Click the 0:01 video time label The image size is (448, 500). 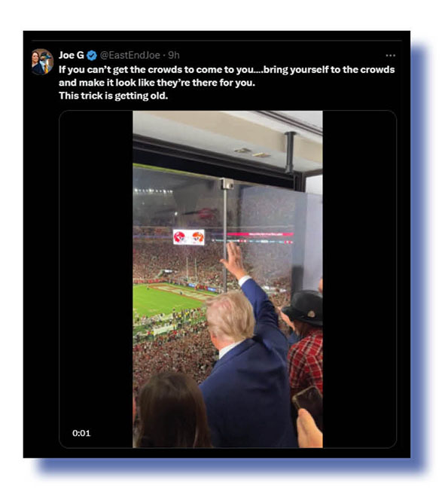pyautogui.click(x=81, y=433)
